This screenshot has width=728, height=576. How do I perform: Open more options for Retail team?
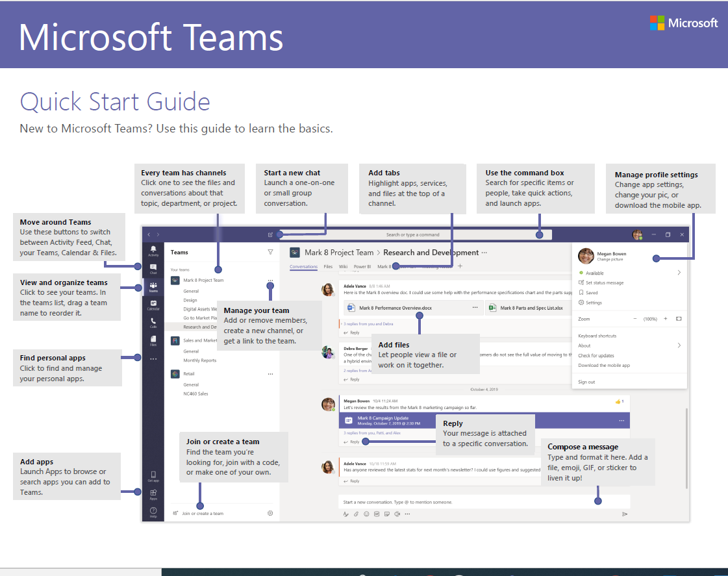click(270, 374)
